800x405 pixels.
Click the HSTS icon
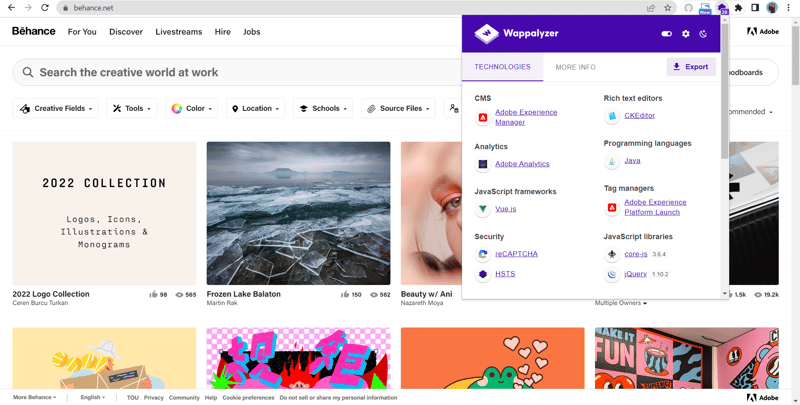pyautogui.click(x=482, y=274)
